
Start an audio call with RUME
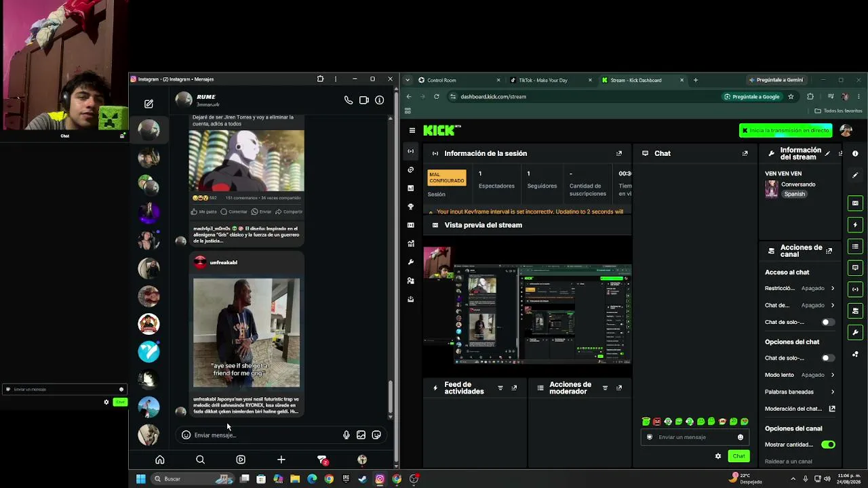349,100
